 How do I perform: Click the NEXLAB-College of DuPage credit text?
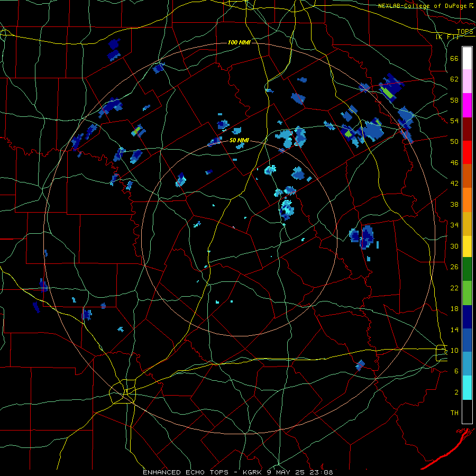point(423,6)
